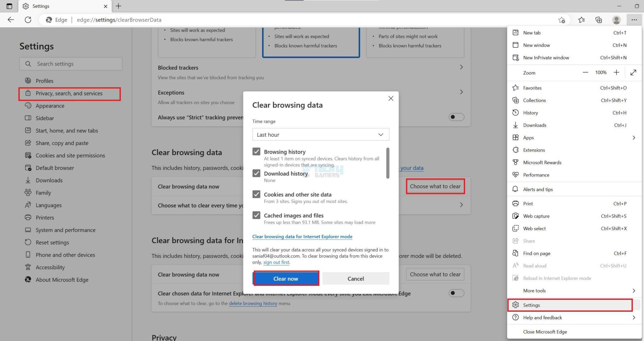Viewport: 644px width, 341px height.
Task: Click the Clear now button
Action: (286, 278)
